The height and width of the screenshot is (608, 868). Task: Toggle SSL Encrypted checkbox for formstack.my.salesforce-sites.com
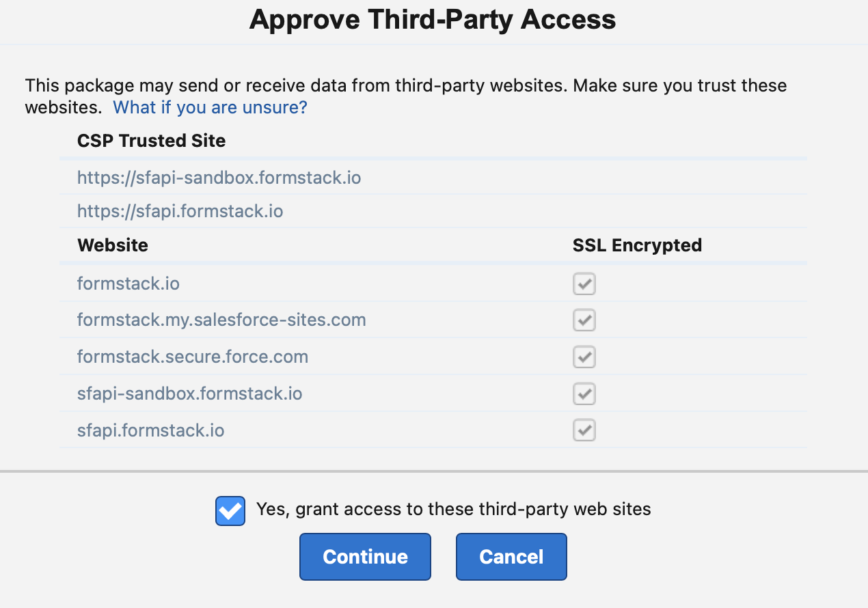click(584, 320)
